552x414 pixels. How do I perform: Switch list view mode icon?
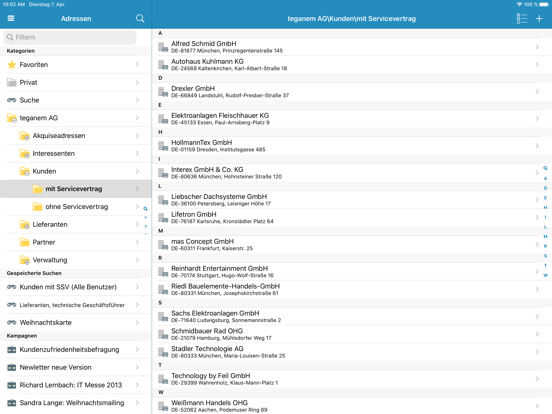(521, 19)
